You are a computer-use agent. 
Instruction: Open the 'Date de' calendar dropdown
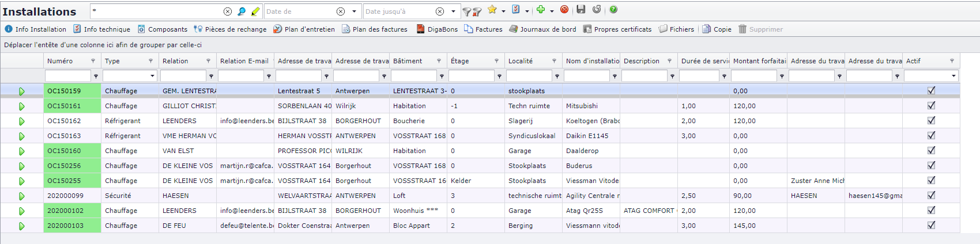354,12
